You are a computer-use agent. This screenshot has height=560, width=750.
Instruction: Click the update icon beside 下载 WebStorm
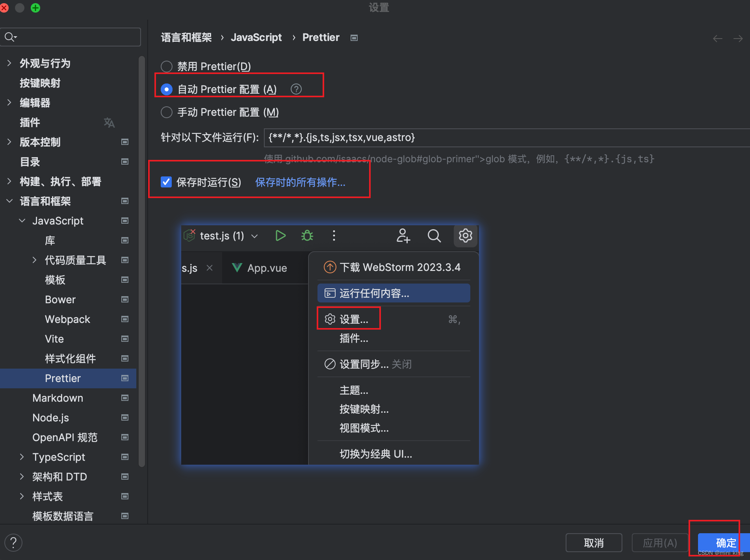coord(330,267)
